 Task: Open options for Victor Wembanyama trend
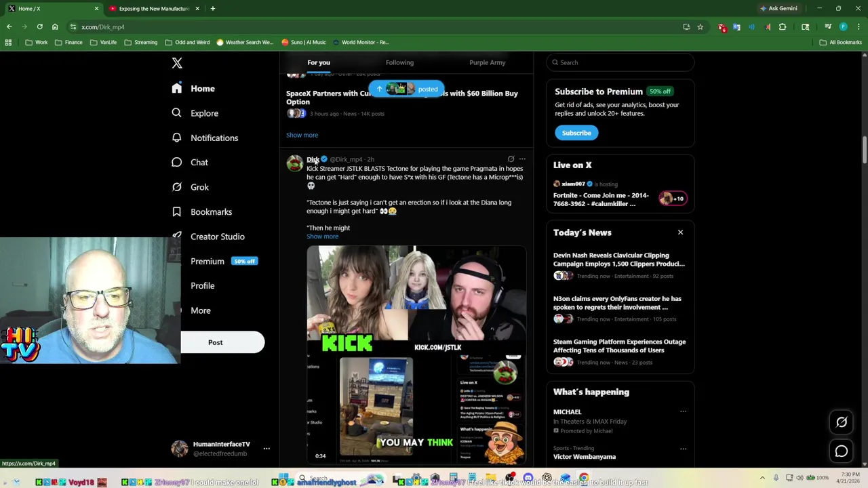(683, 449)
